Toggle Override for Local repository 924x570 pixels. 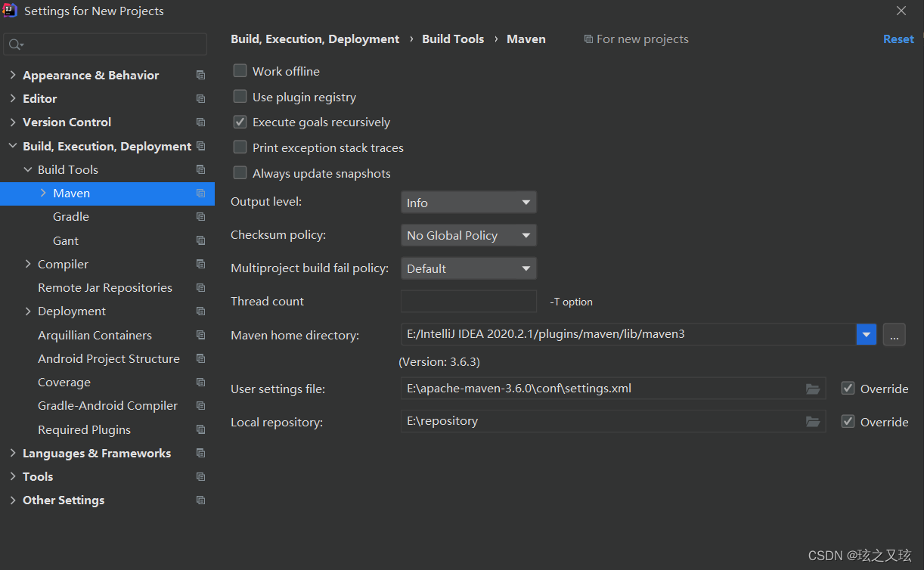[848, 421]
